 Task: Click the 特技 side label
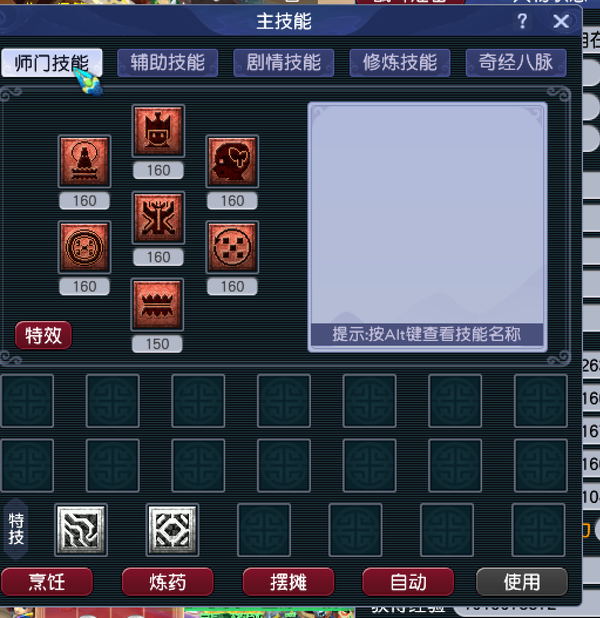pos(16,529)
